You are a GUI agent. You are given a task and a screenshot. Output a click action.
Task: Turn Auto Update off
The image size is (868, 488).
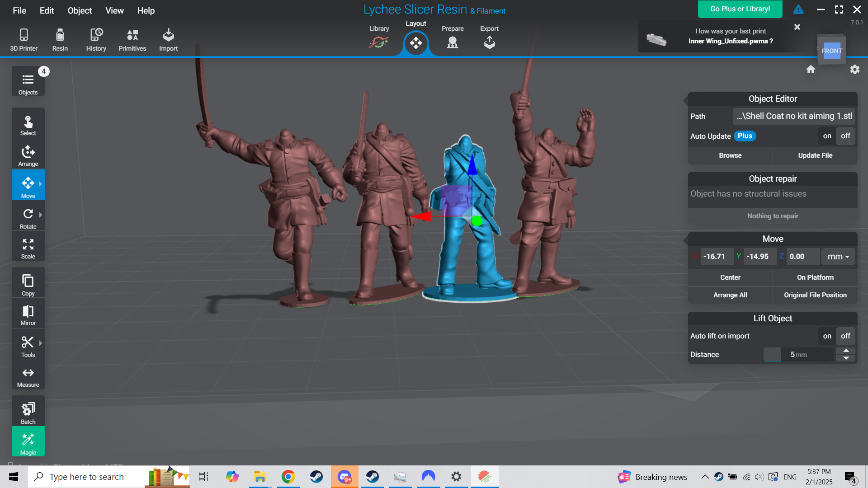[x=845, y=136]
